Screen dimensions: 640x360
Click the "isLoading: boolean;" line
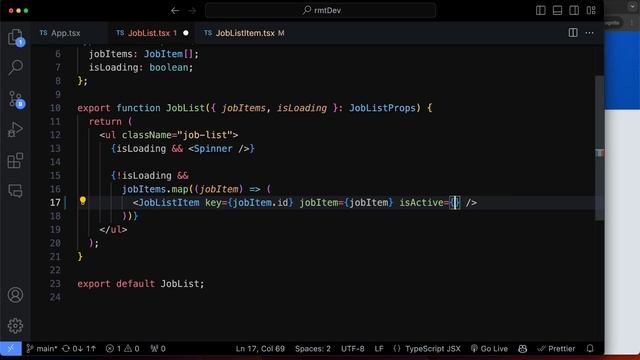(141, 67)
